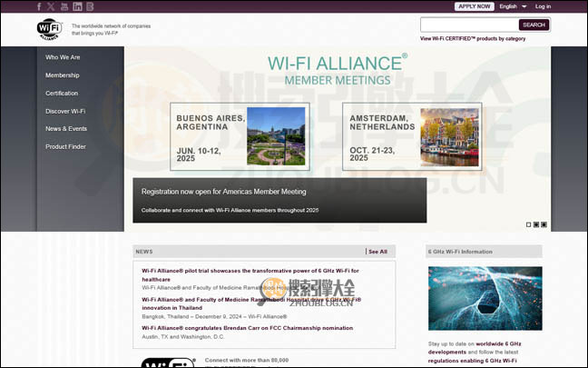588x368 pixels.
Task: Open the YouTube social icon
Action: point(64,6)
